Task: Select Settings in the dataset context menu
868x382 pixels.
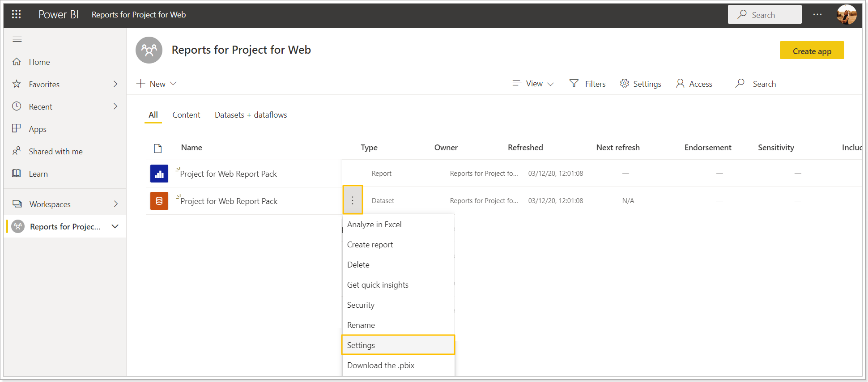Action: pyautogui.click(x=398, y=345)
